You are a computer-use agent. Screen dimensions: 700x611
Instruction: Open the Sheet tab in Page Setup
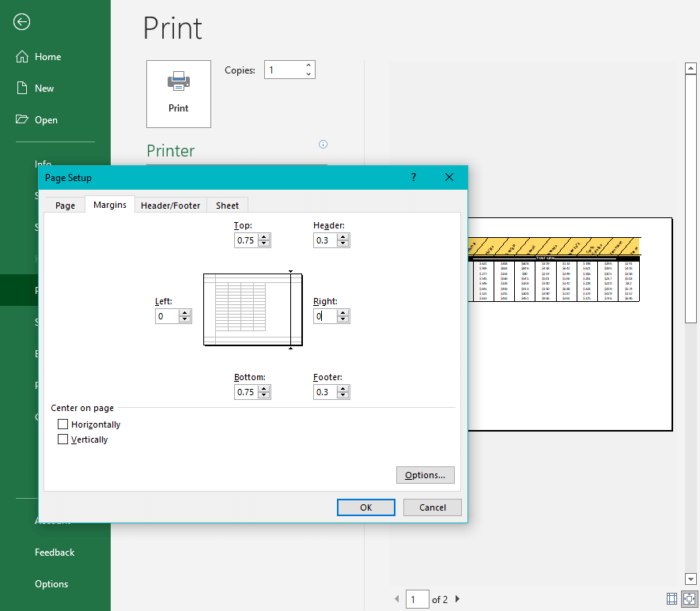pos(227,205)
